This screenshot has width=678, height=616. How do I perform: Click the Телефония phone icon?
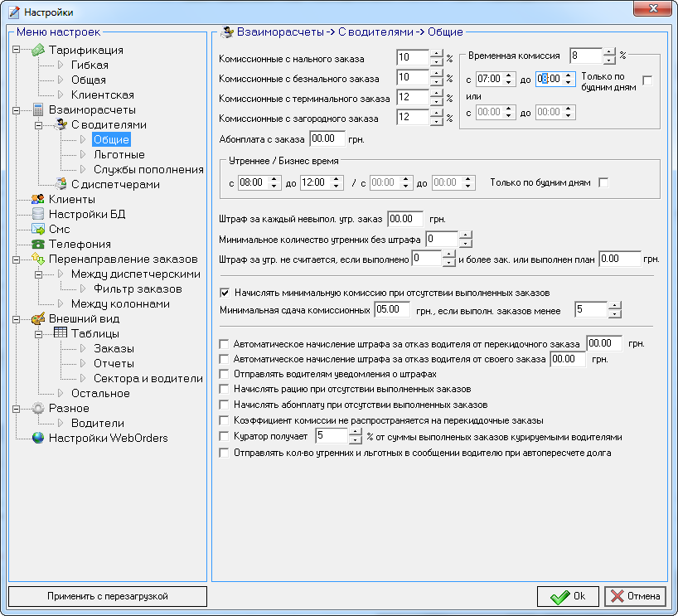coord(38,244)
